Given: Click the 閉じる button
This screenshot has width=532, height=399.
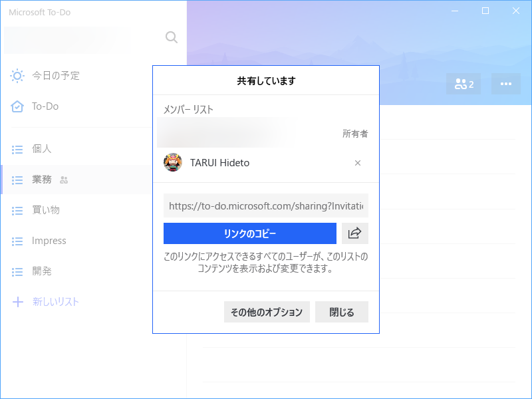Looking at the screenshot, I should (341, 312).
